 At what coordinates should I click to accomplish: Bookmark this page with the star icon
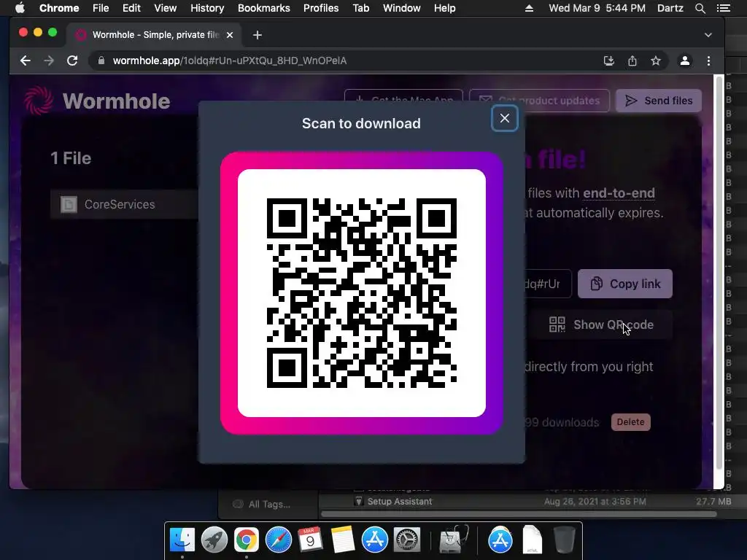656,61
